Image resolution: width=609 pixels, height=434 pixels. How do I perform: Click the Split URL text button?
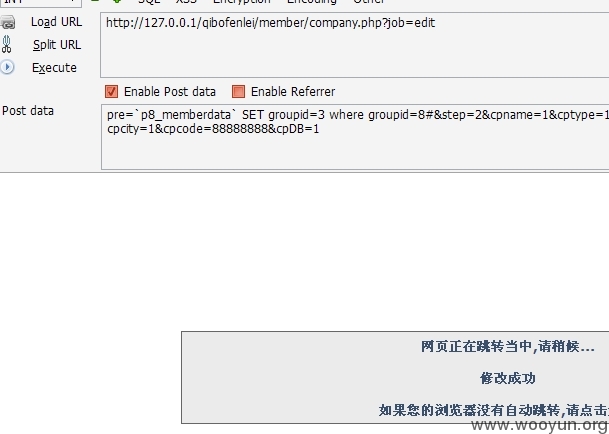57,45
